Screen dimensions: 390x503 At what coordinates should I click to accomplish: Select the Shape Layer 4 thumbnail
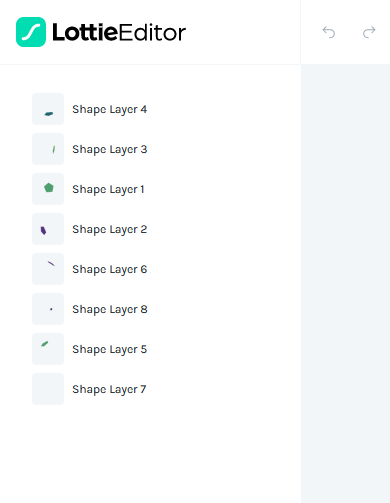tap(48, 109)
